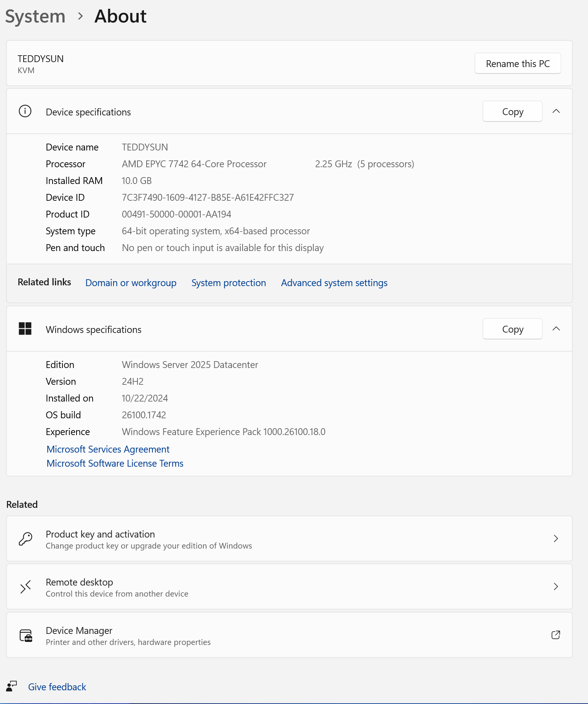This screenshot has height=704, width=588.
Task: Click the Product ID value 00491-50000-00001-AA194
Action: click(x=176, y=214)
